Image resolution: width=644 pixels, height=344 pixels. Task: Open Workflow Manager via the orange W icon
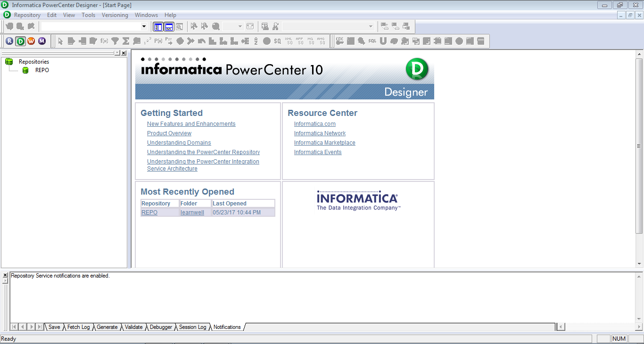tap(31, 41)
